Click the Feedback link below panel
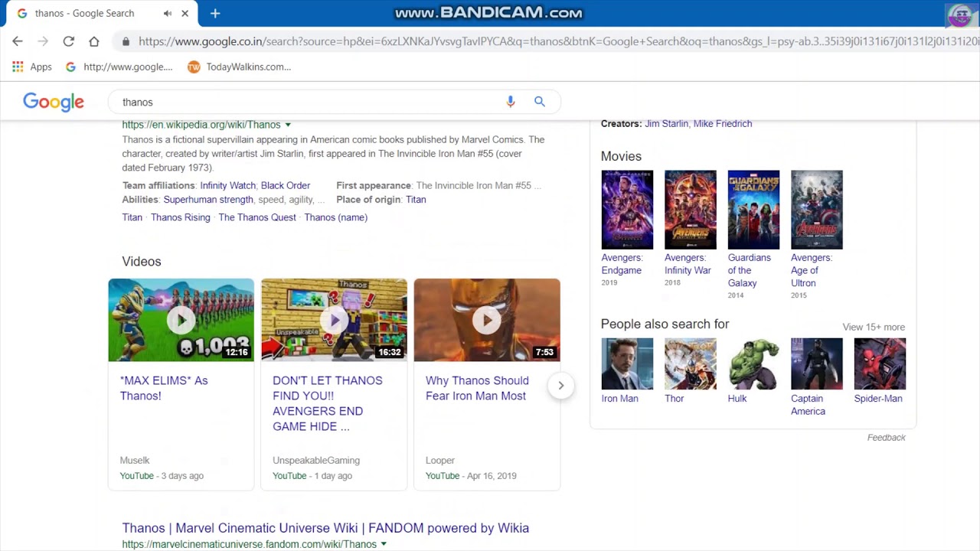980x551 pixels. [x=886, y=438]
